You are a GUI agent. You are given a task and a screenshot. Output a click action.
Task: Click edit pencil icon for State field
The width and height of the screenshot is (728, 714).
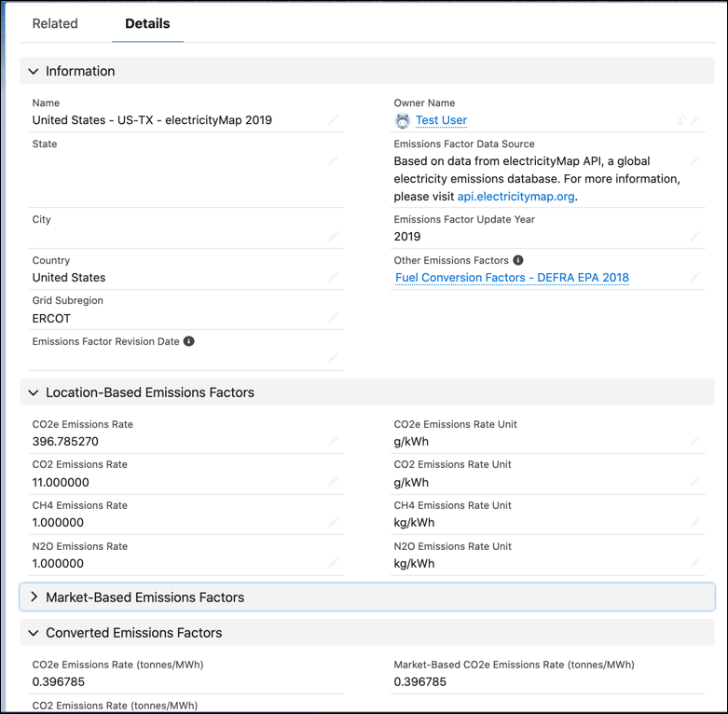pyautogui.click(x=334, y=160)
